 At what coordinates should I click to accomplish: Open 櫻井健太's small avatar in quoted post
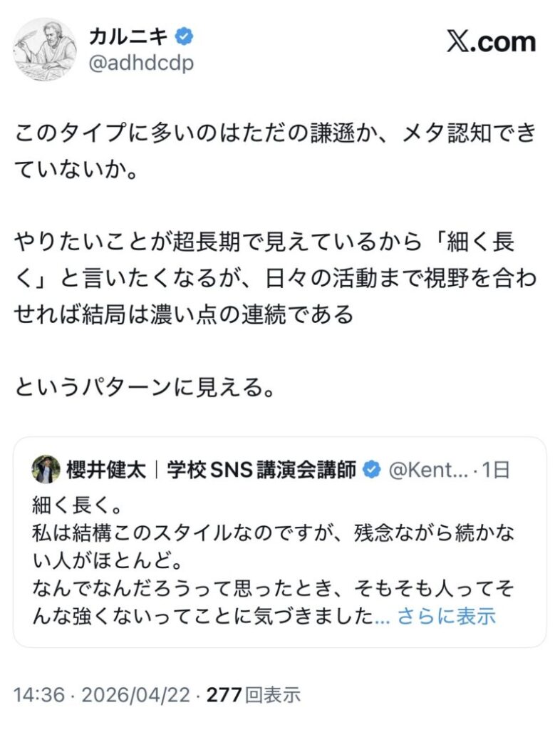(46, 469)
